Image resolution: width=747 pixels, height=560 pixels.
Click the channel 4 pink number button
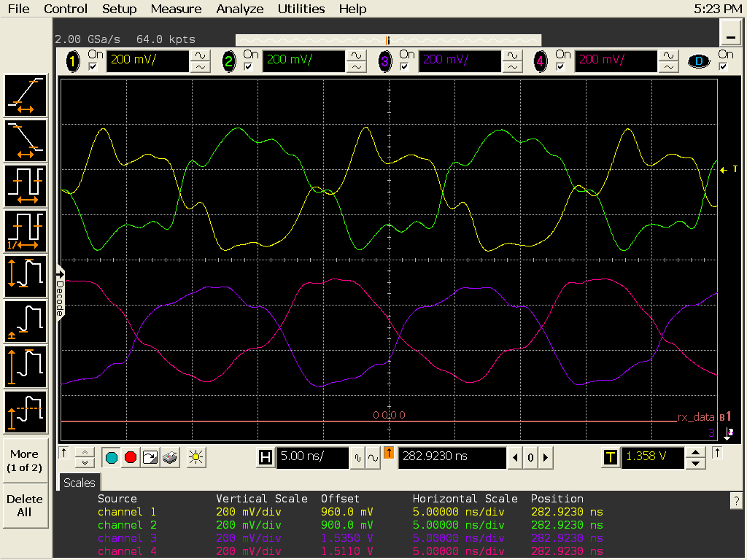(x=541, y=61)
